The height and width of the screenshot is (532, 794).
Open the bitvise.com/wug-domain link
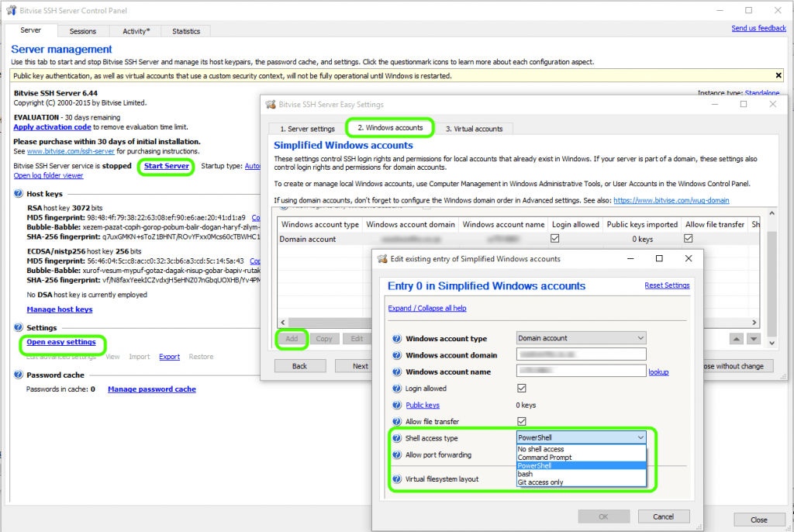tap(671, 200)
